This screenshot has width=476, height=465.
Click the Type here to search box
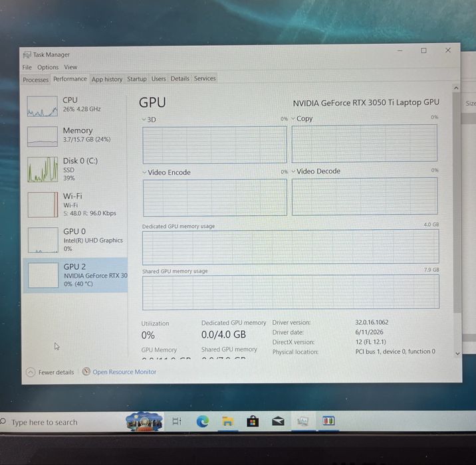click(x=62, y=422)
